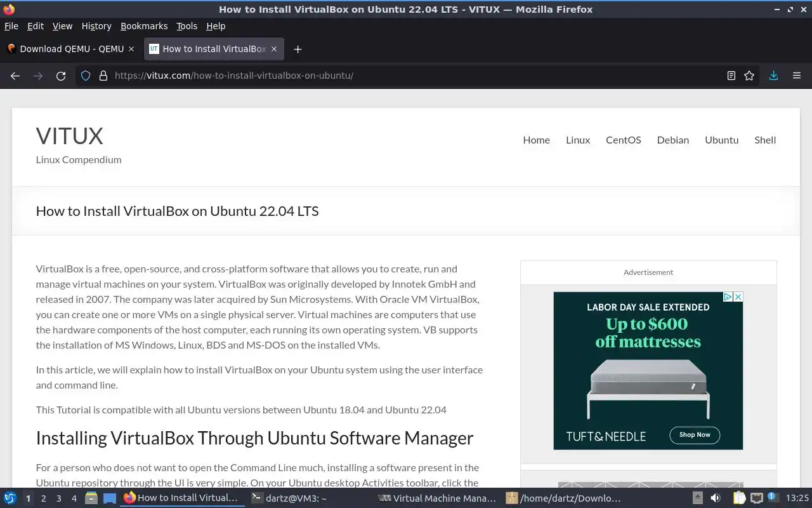Open the Ubuntu navigation link
812x508 pixels.
[721, 140]
